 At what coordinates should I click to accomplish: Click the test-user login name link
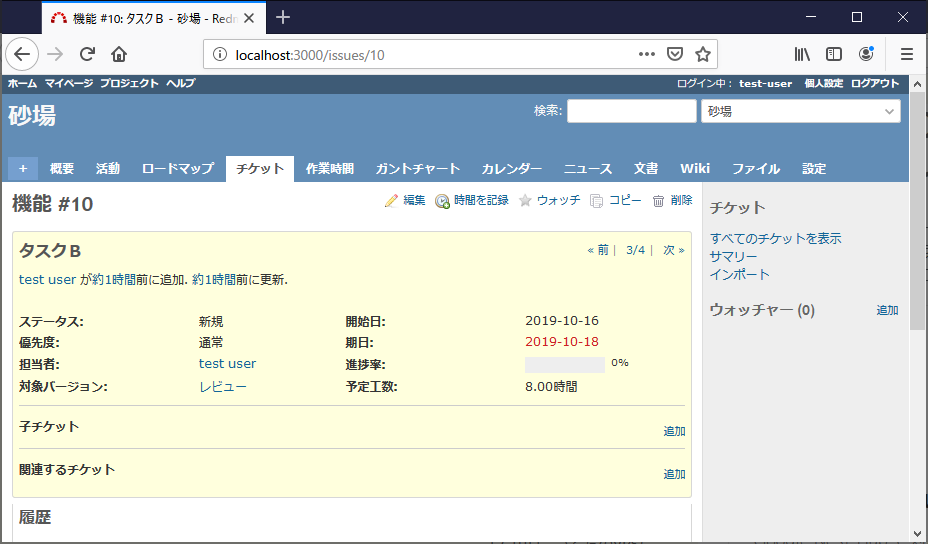click(x=765, y=84)
